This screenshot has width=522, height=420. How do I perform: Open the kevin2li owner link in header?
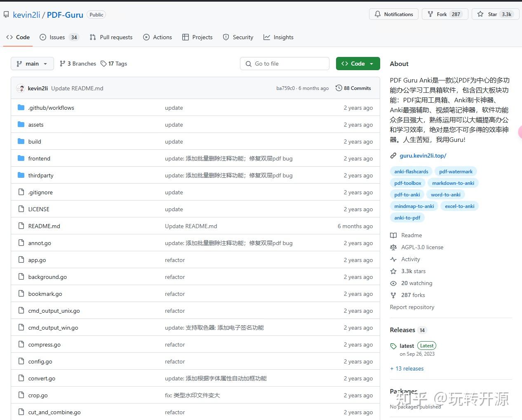point(26,15)
